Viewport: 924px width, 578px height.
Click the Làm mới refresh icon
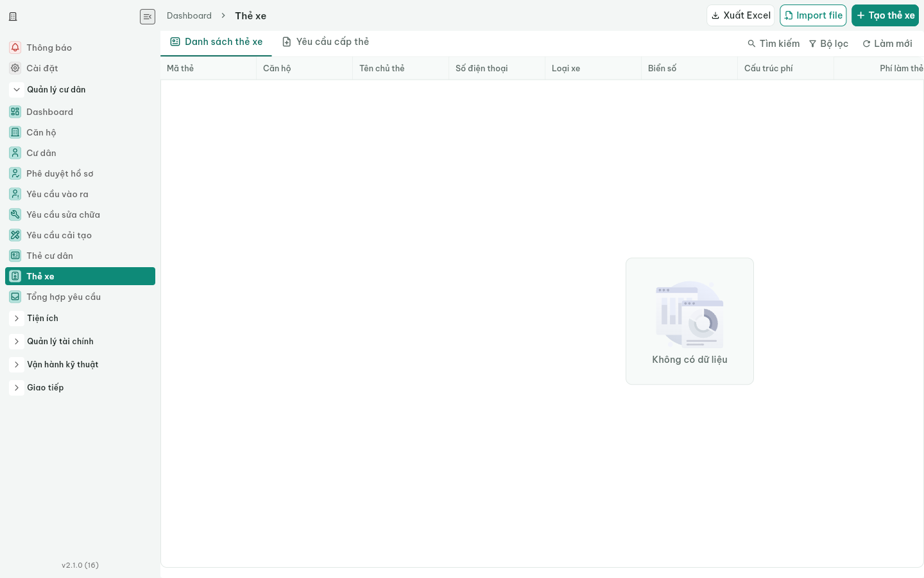point(866,44)
